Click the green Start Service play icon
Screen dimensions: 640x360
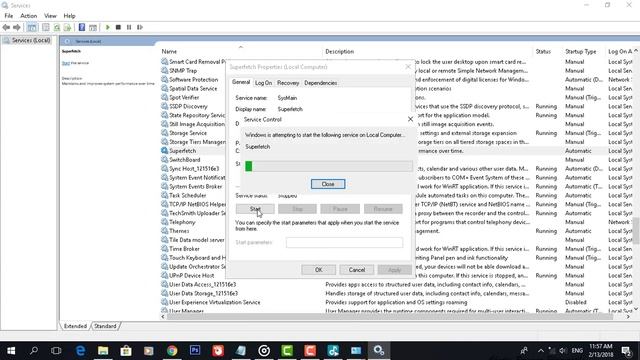(x=108, y=27)
